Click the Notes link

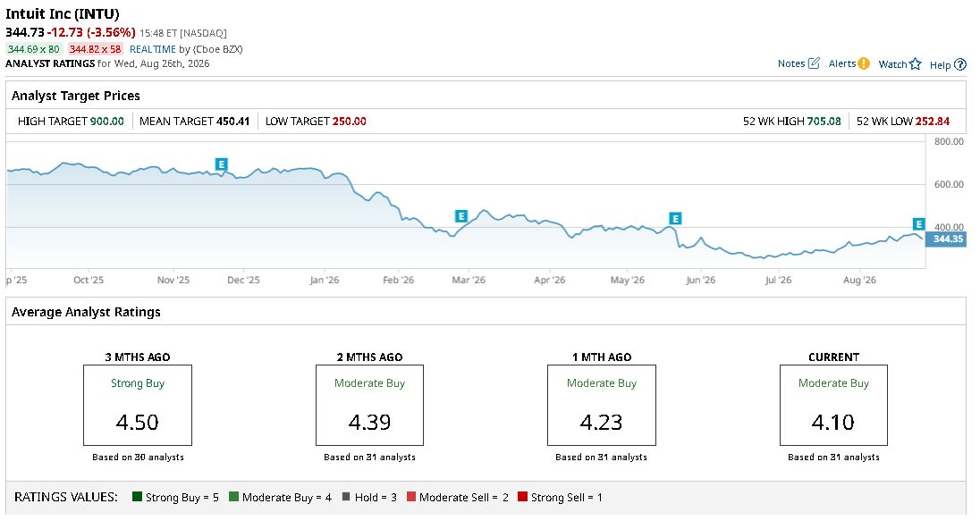791,63
